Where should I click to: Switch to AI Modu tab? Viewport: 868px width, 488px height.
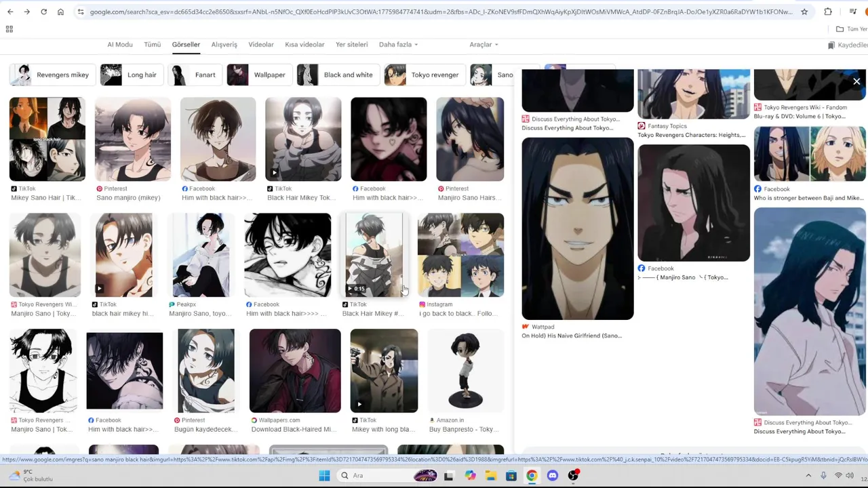[x=120, y=44]
